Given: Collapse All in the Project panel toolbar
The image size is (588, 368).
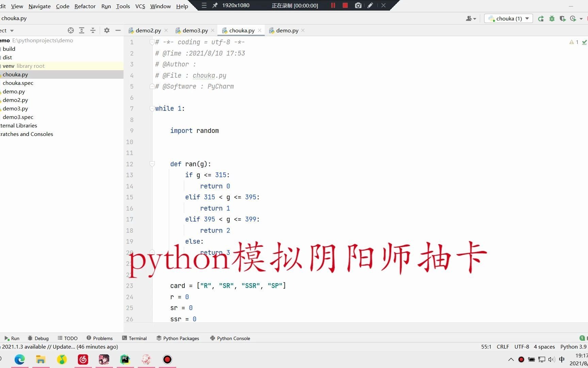Looking at the screenshot, I should [93, 30].
